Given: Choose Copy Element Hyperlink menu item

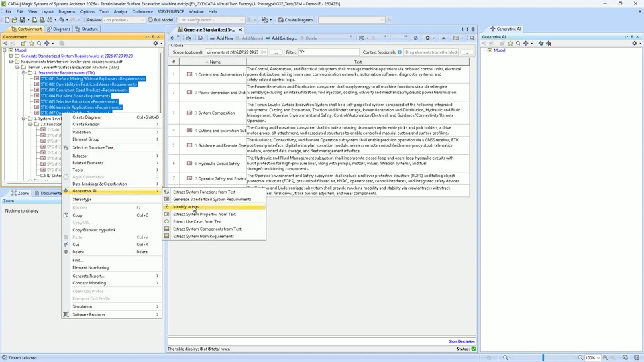Looking at the screenshot, I should pyautogui.click(x=112, y=230).
